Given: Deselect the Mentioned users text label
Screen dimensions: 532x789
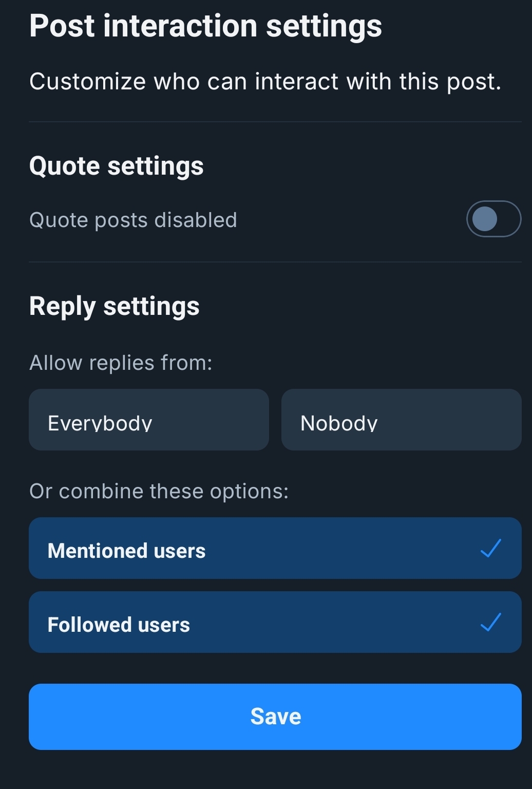Looking at the screenshot, I should point(126,551).
